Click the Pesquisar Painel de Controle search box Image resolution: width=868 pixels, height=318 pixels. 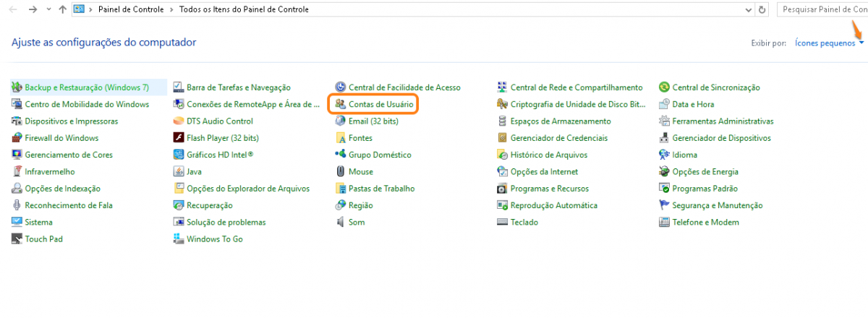tap(822, 9)
